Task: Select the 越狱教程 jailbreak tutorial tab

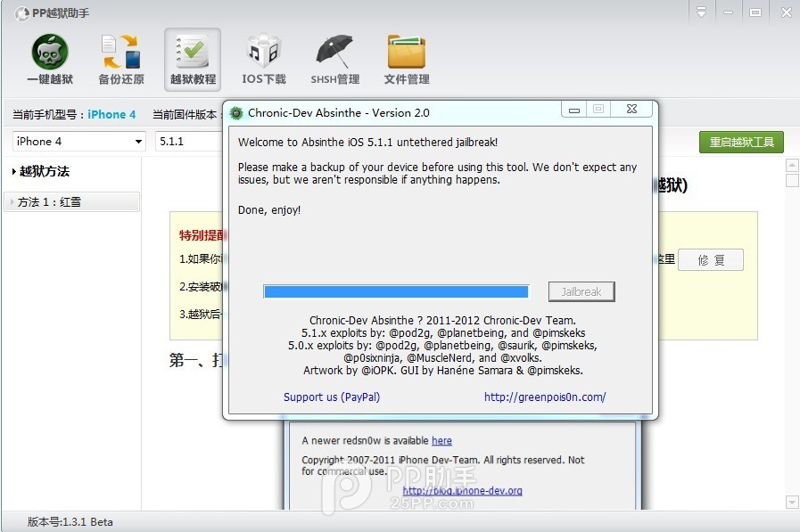Action: coord(193,60)
